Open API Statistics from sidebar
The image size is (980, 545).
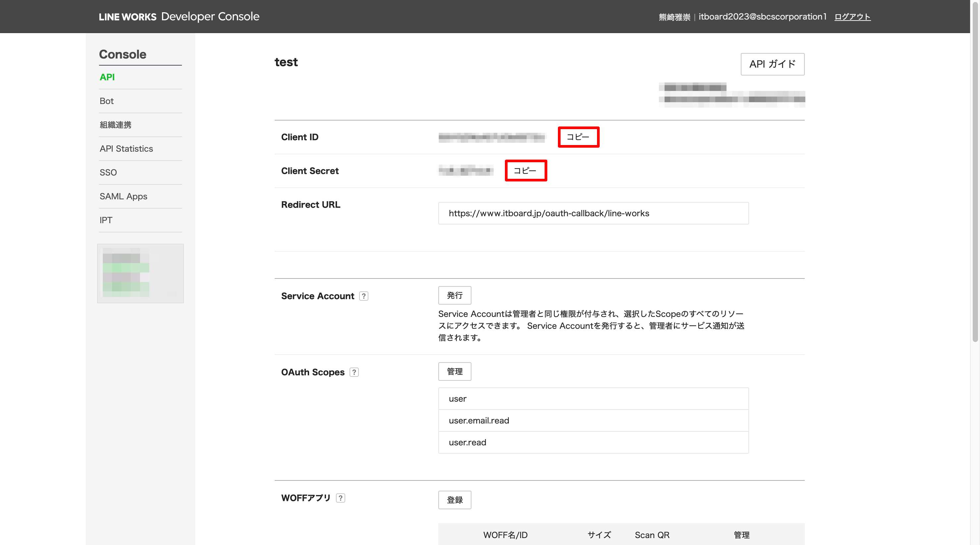[126, 149]
